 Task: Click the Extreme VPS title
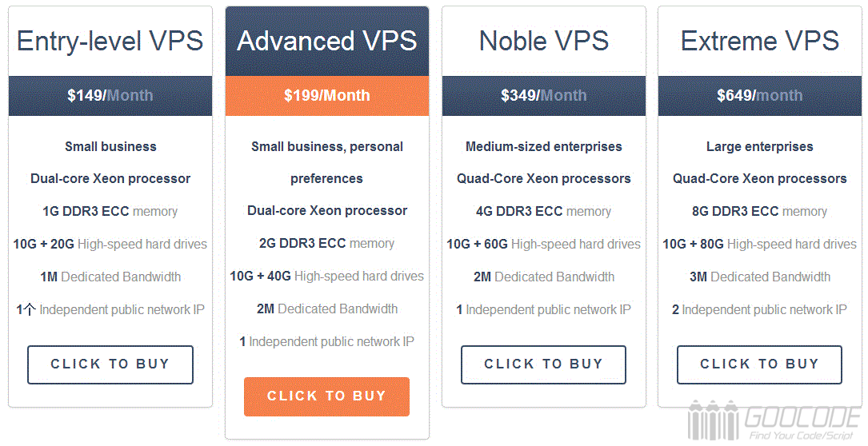(759, 41)
